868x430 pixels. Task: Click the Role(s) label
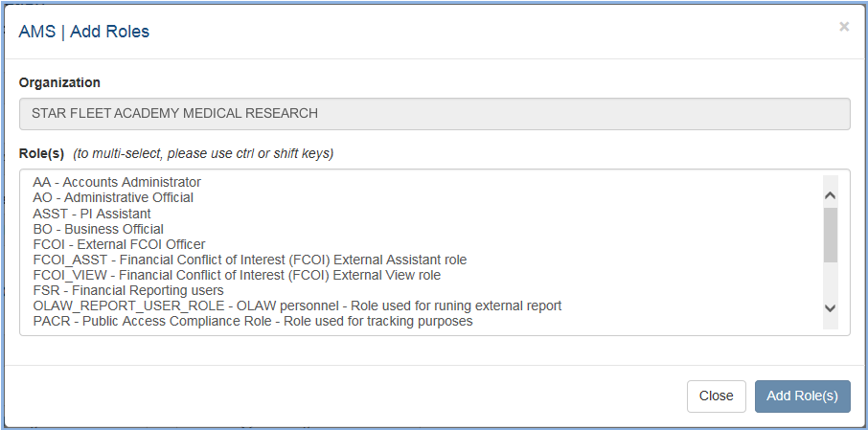tap(41, 153)
